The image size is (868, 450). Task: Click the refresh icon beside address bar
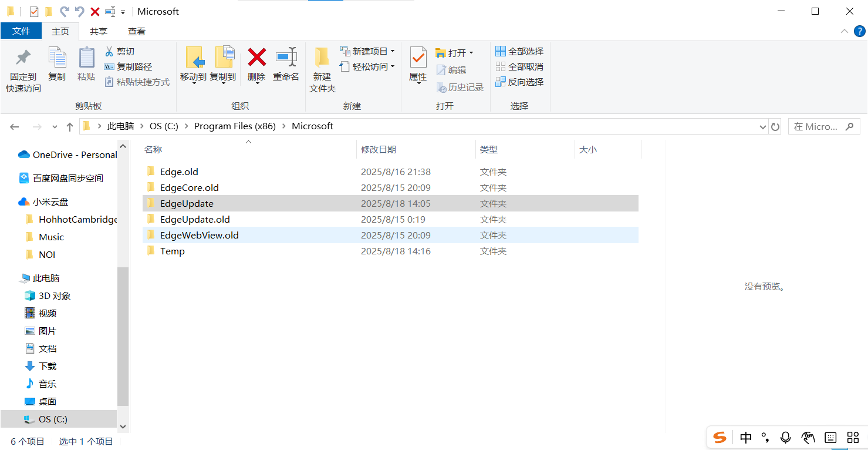[x=775, y=126]
